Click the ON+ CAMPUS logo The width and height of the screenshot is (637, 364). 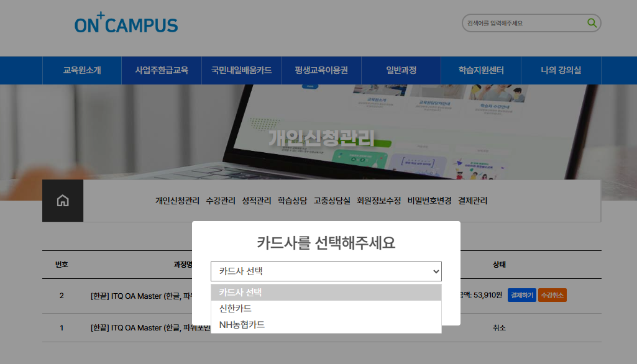(126, 23)
